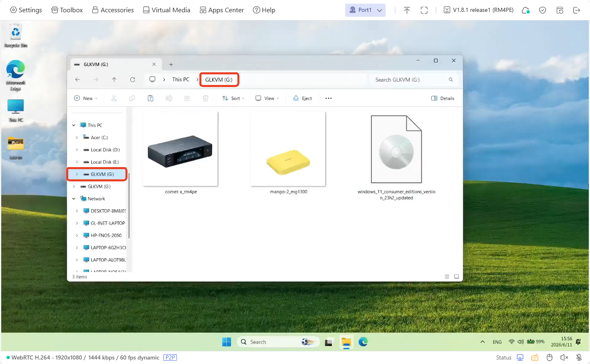Add a new File Explorer tab
The height and width of the screenshot is (364, 590).
[x=171, y=64]
